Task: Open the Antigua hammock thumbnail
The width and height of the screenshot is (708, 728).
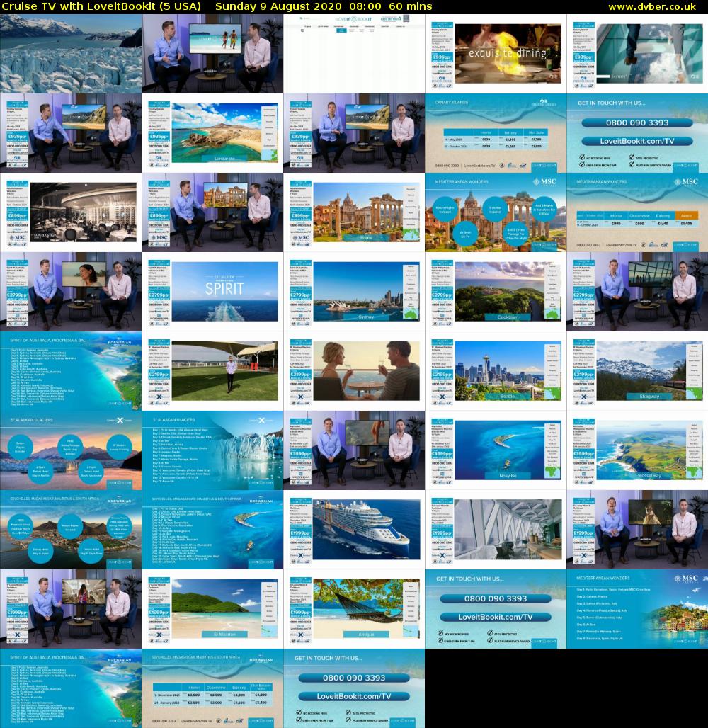Action: [x=354, y=609]
